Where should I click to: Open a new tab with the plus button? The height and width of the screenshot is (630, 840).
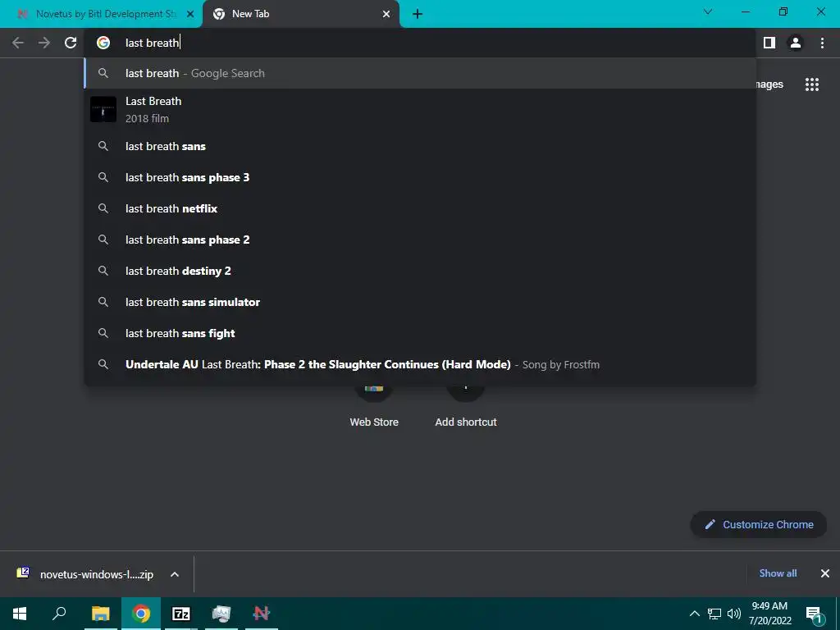tap(418, 14)
